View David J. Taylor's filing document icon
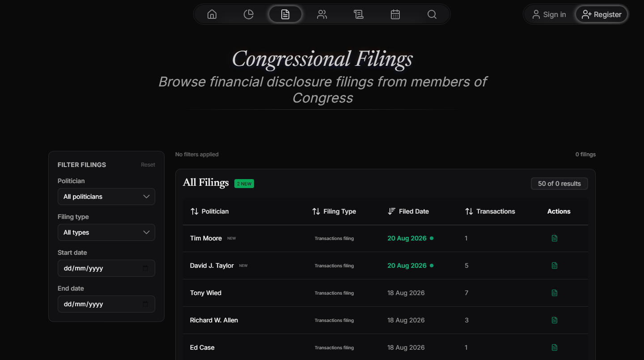Viewport: 644px width, 360px height. [555, 266]
